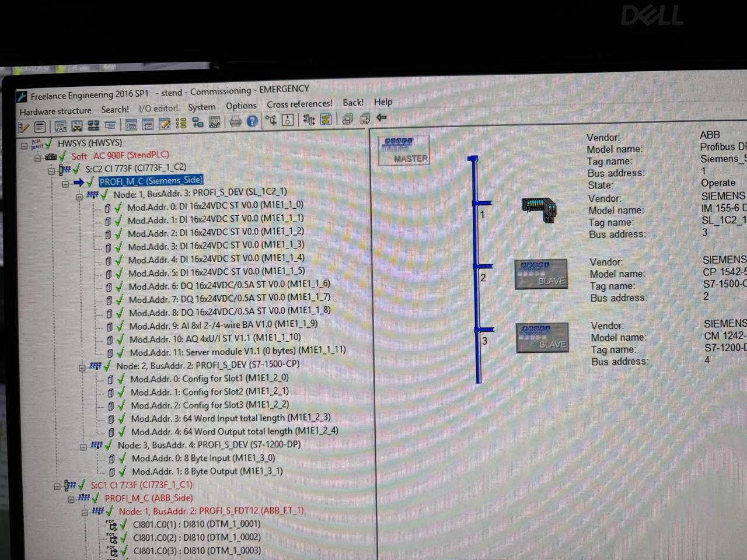Select CI801.C0(3) : DI810 (DTM_1_0003)

(197, 551)
